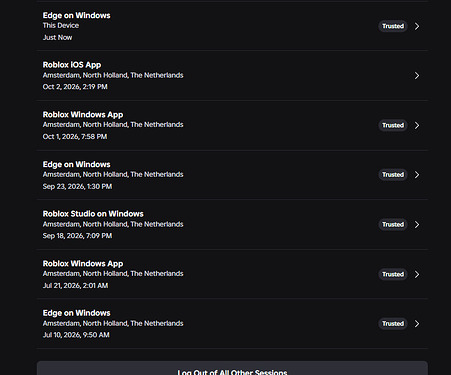Click Trusted badge on Roblox Studio session
The image size is (451, 375).
coord(393,225)
